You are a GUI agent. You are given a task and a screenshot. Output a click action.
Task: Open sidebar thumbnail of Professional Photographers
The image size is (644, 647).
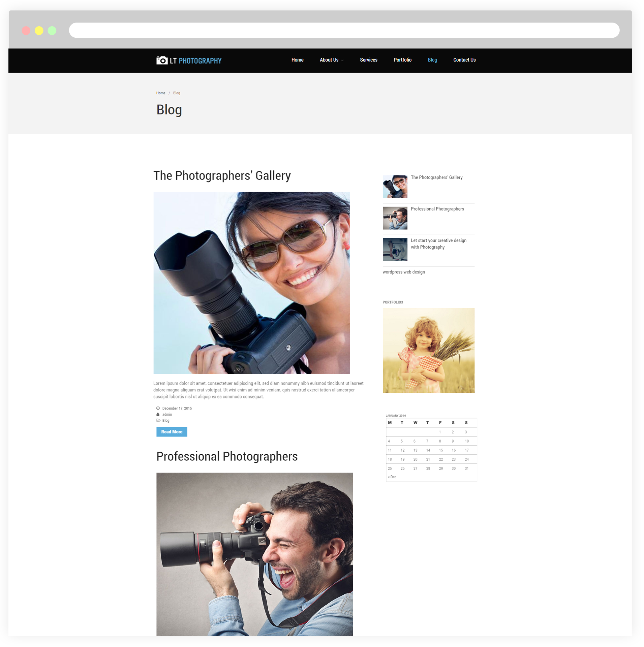395,218
